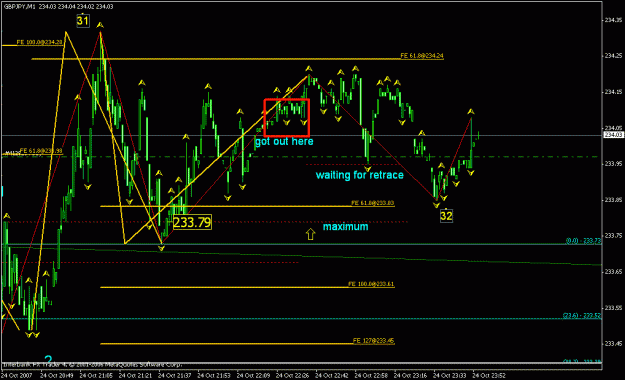
Task: Click the "FE 127@233.45" expansion label
Action: pos(373,341)
